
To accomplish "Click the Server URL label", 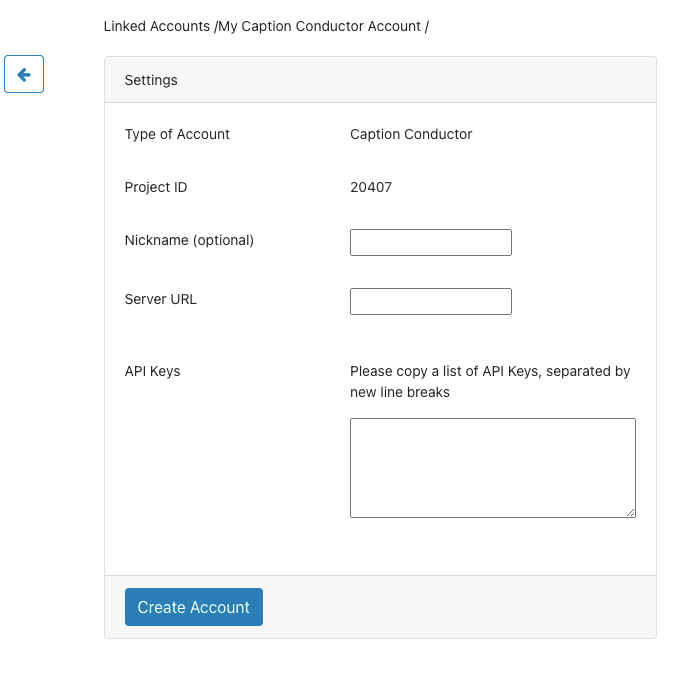I will pos(160,299).
